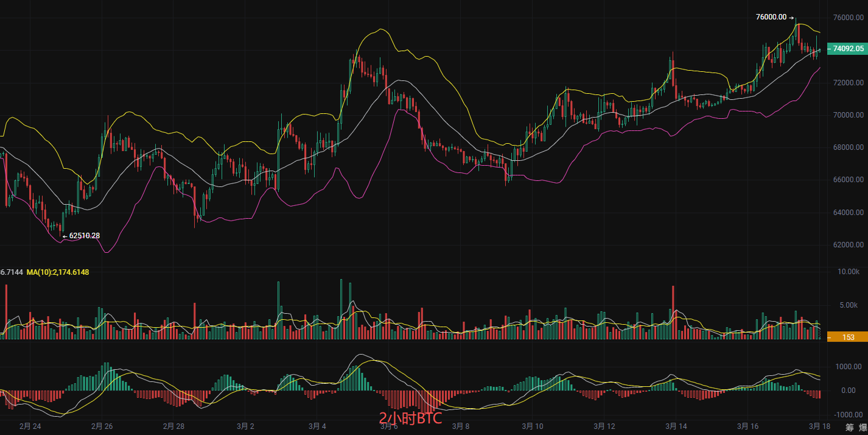Select the 3月 14 date label
This screenshot has width=868, height=435.
(676, 426)
